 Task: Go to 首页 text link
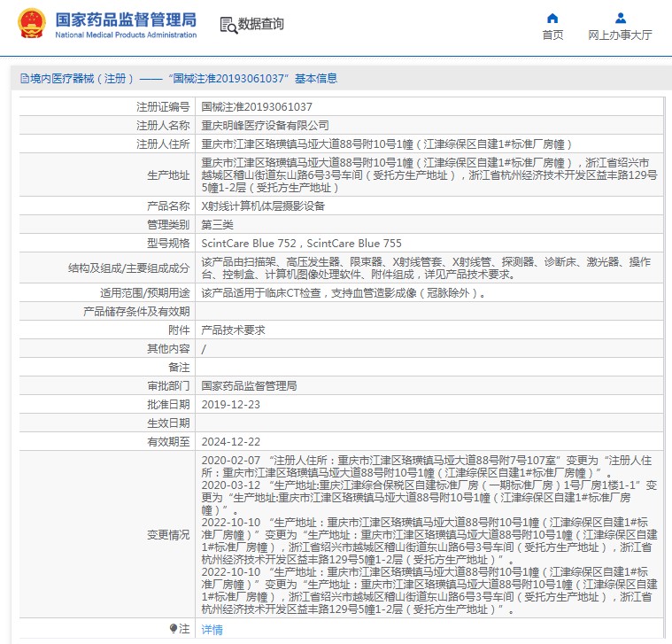tap(552, 35)
